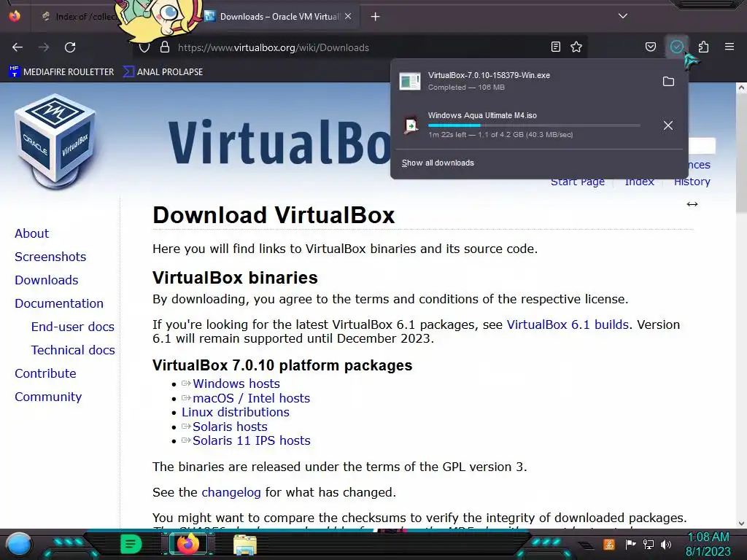The height and width of the screenshot is (560, 747).
Task: Open the shield tracking protection icon
Action: point(144,47)
